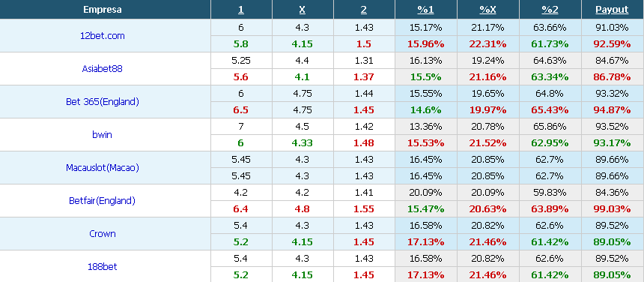Sort by the Payout column header
Screen dimensions: 644x282
pos(612,10)
